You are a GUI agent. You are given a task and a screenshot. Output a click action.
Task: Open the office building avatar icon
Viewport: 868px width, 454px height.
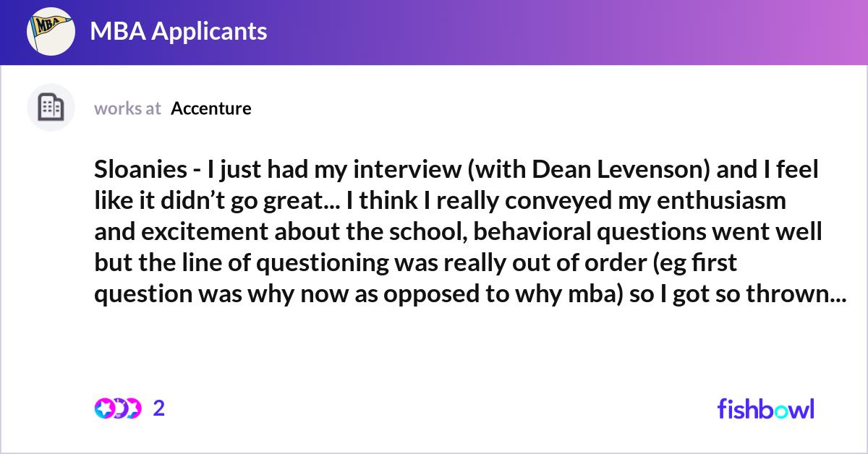point(51,108)
